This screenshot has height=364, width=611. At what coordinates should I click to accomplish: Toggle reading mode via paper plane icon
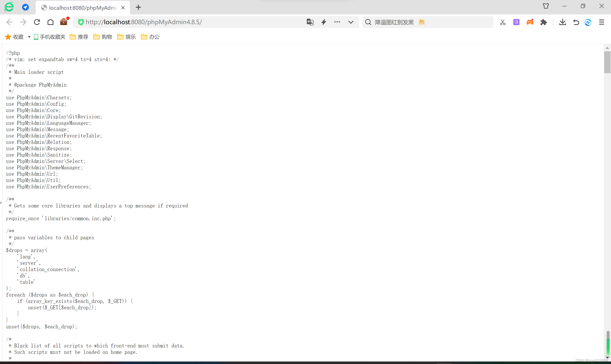coord(25,7)
